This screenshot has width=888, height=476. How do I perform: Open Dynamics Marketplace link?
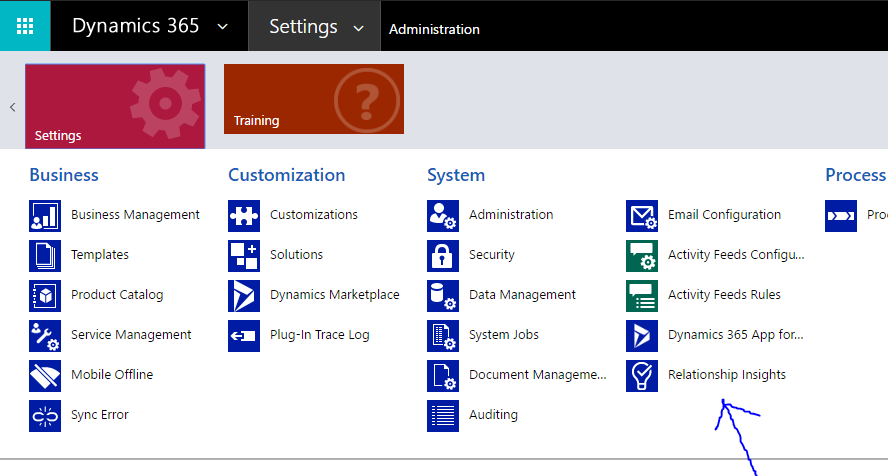tap(335, 295)
